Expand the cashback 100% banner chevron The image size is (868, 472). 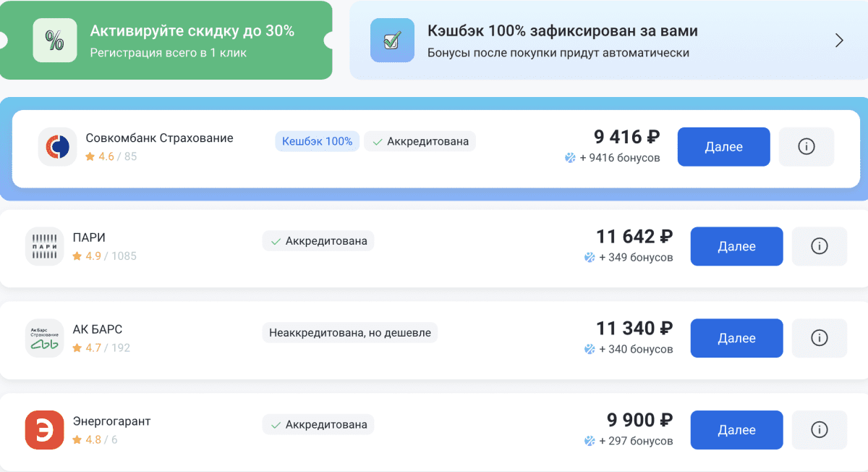coord(839,41)
